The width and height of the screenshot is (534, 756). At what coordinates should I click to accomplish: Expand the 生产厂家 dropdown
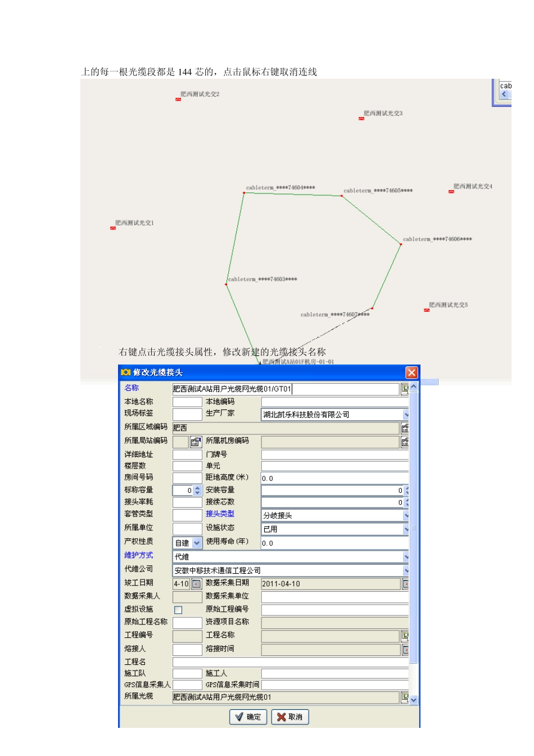coord(405,415)
